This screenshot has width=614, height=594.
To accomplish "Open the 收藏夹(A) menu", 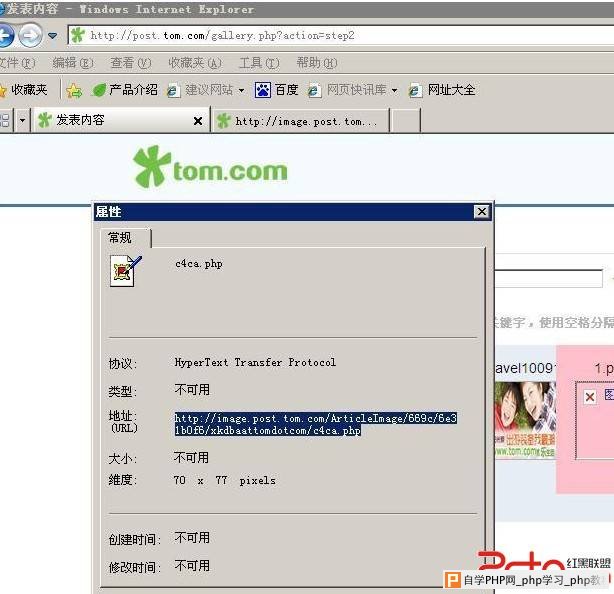I will pyautogui.click(x=195, y=63).
